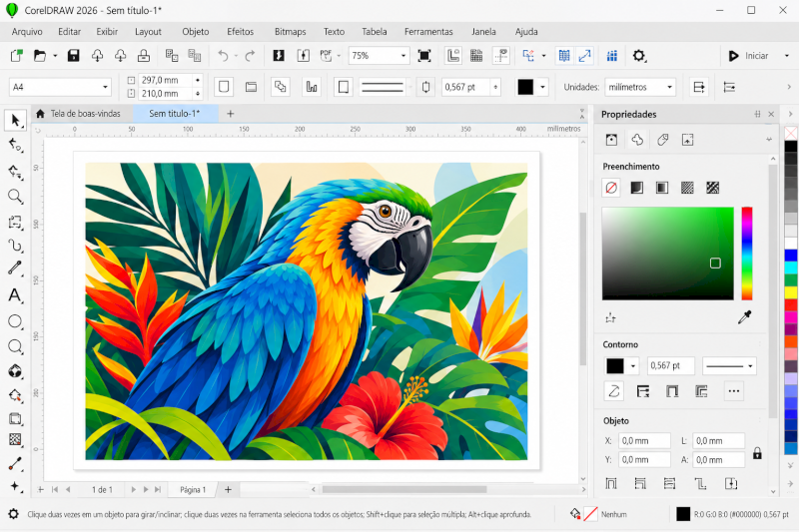Open the Efeitos menu
This screenshot has width=799, height=532.
click(x=240, y=32)
